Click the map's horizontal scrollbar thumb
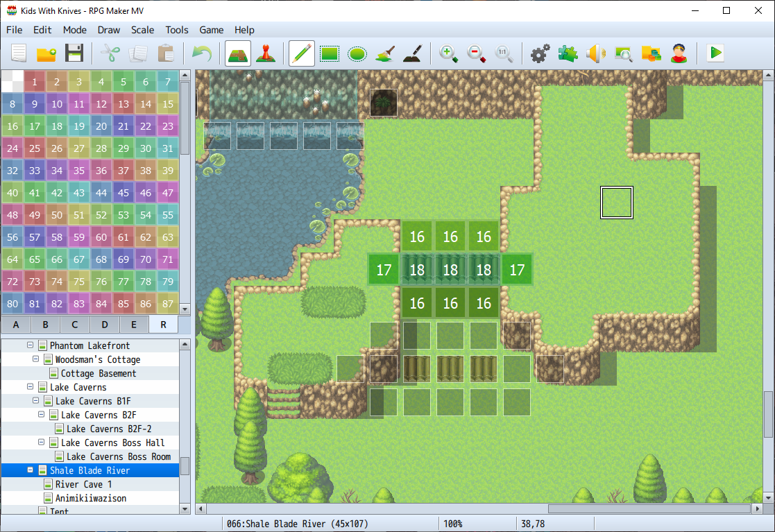The height and width of the screenshot is (532, 775). 649,508
